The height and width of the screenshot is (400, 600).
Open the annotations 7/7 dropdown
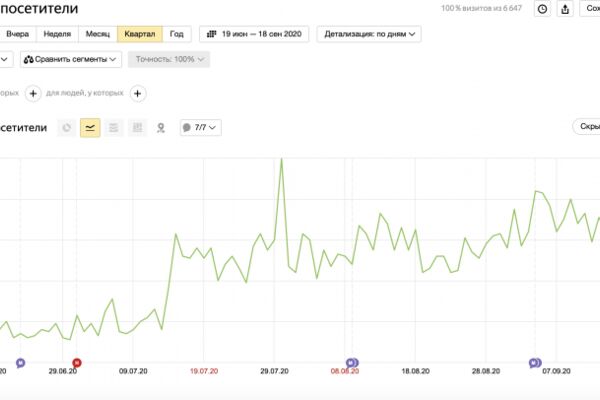tap(201, 127)
